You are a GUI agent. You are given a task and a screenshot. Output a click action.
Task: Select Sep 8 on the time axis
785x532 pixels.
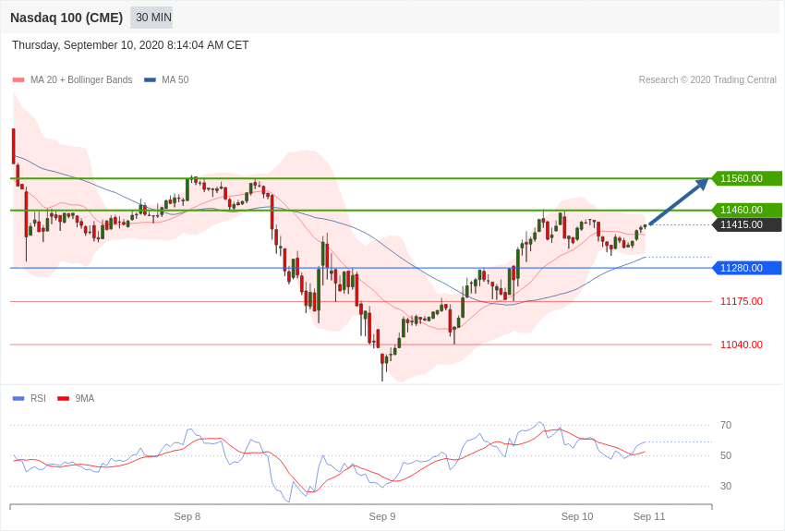187,516
